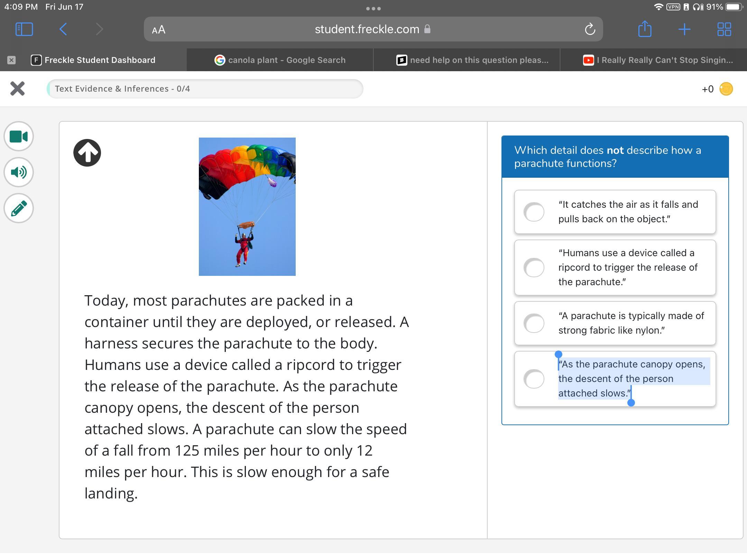Go back to the previous page

[x=63, y=29]
